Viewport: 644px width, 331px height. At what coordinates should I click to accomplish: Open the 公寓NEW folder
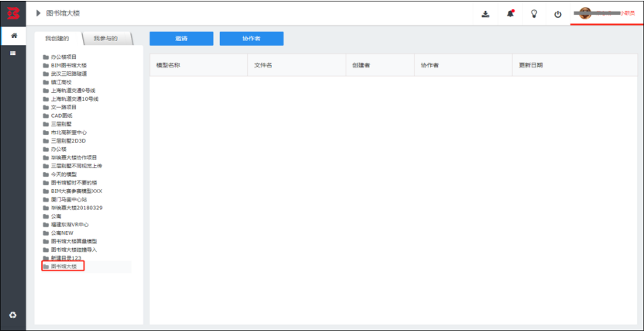58,233
